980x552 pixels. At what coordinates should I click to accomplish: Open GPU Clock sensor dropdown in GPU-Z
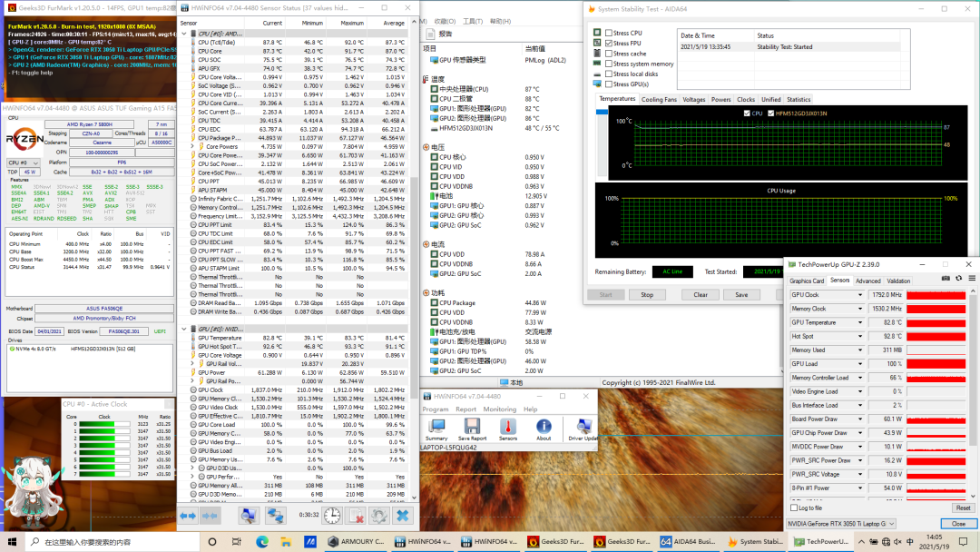(x=860, y=295)
